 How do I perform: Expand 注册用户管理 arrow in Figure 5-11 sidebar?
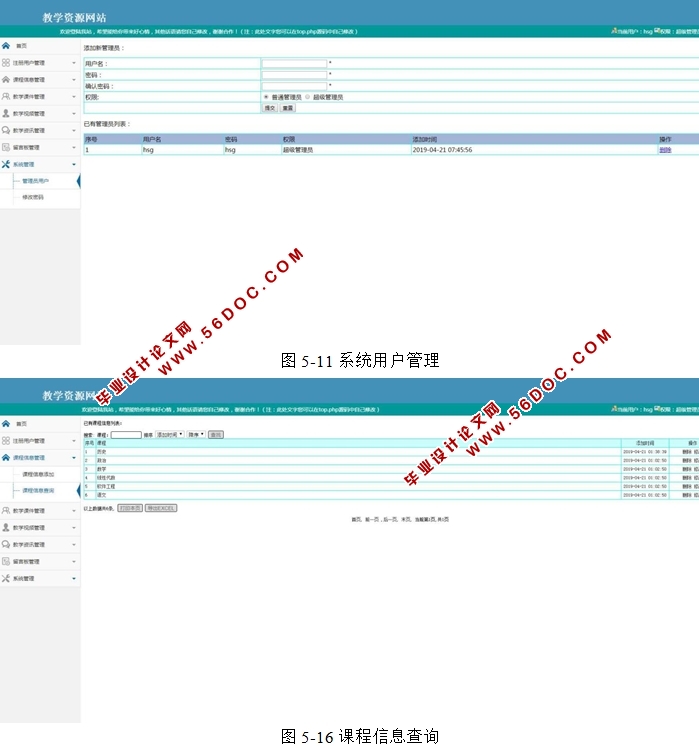point(74,63)
